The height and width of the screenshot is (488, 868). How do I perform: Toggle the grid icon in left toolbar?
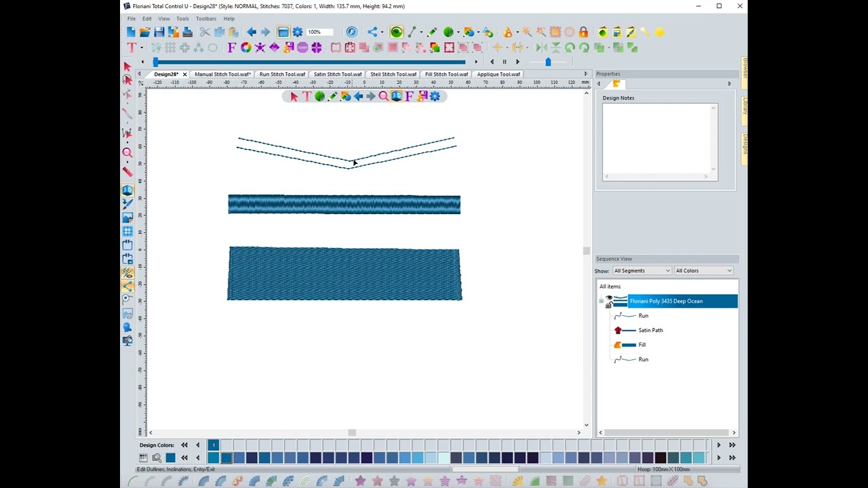pyautogui.click(x=127, y=232)
